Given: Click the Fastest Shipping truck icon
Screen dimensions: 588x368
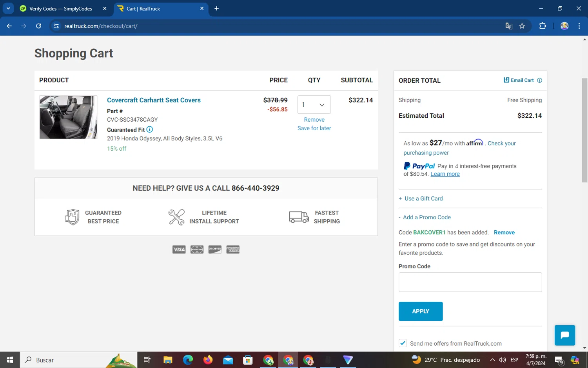Looking at the screenshot, I should coord(299,217).
